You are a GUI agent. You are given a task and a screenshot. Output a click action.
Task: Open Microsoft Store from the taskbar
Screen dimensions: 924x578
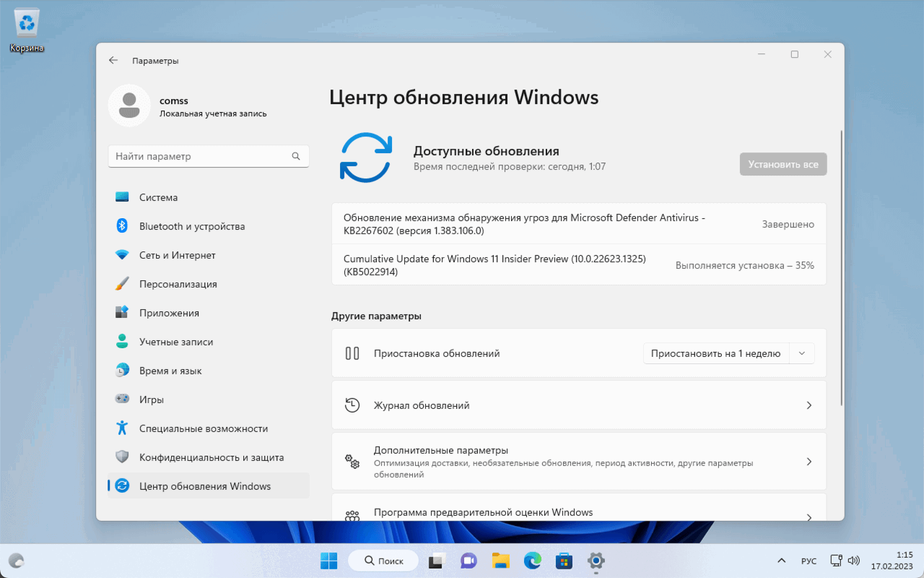[564, 561]
